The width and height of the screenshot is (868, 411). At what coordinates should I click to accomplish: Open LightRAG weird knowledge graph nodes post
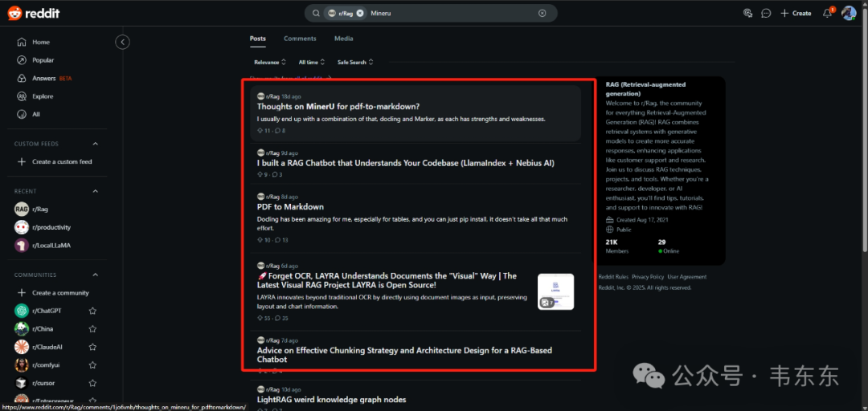pos(332,400)
